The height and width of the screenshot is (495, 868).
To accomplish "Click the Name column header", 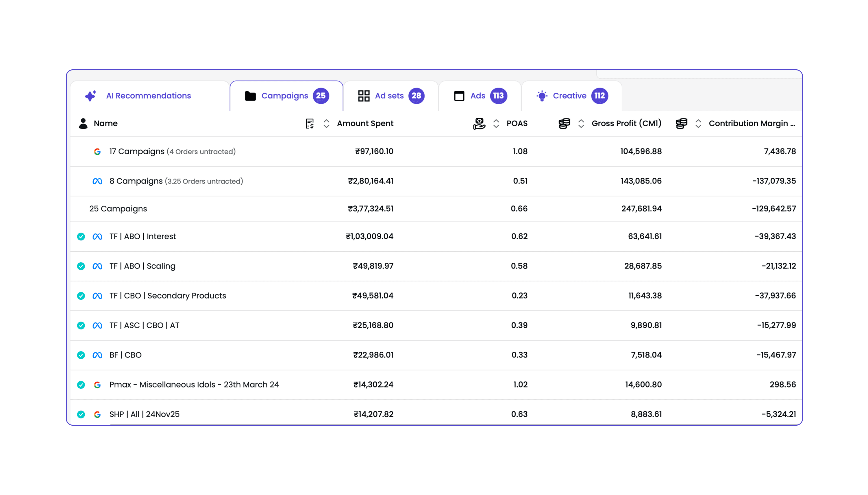I will point(106,123).
